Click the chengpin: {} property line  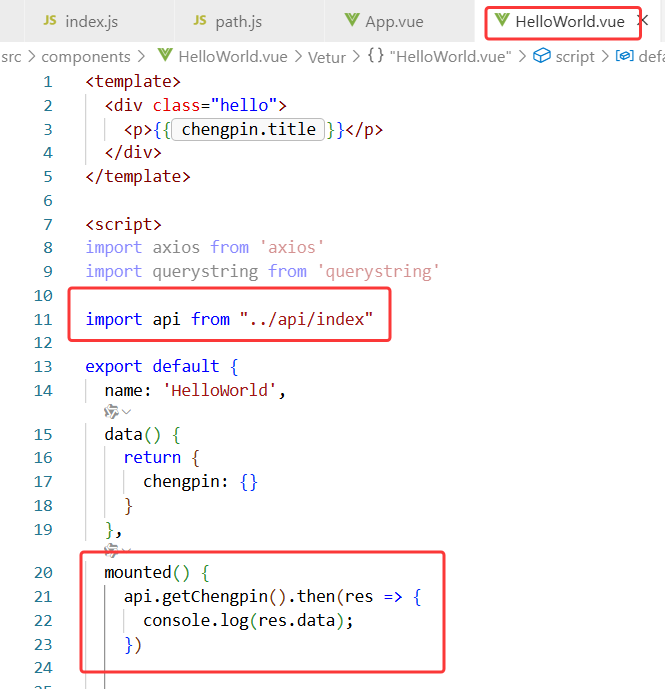click(200, 482)
